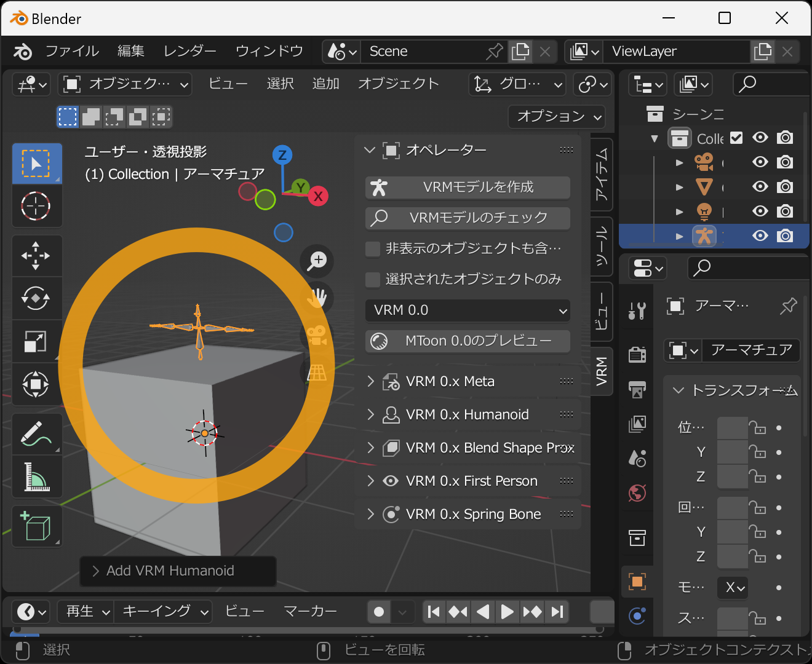
Task: Open Output properties printer icon
Action: pyautogui.click(x=637, y=389)
